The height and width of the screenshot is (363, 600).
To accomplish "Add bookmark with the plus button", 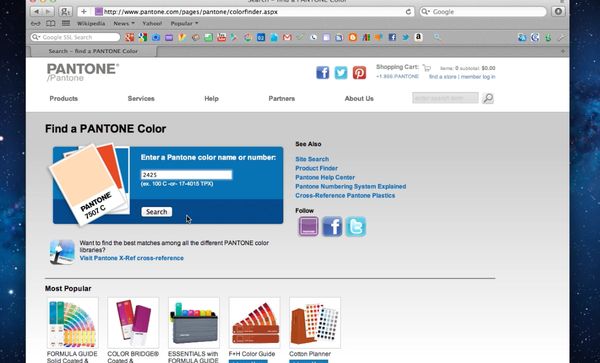I will pyautogui.click(x=84, y=11).
